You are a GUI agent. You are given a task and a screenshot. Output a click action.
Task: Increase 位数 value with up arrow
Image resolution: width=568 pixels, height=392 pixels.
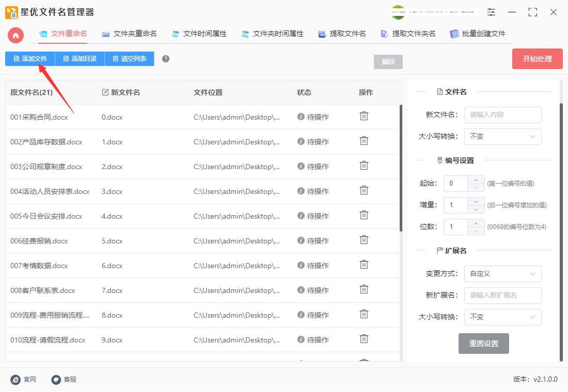coord(476,223)
